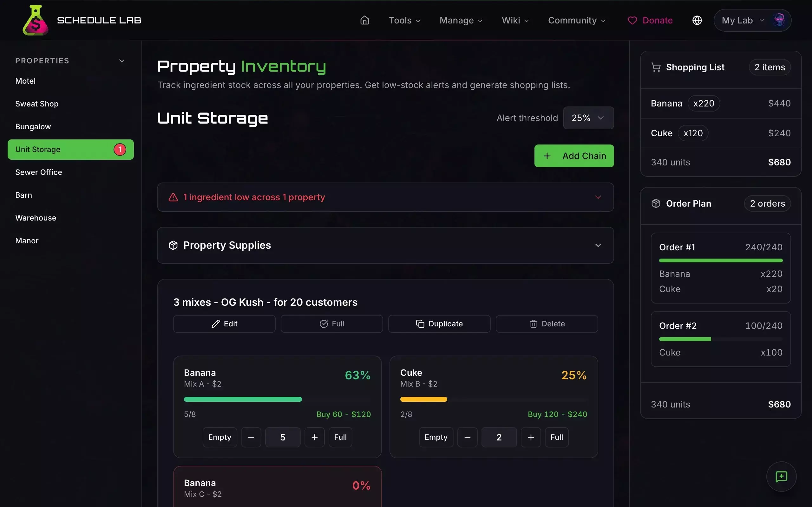This screenshot has height=507, width=812.
Task: Set Cuke Mix B to Full
Action: click(x=556, y=437)
